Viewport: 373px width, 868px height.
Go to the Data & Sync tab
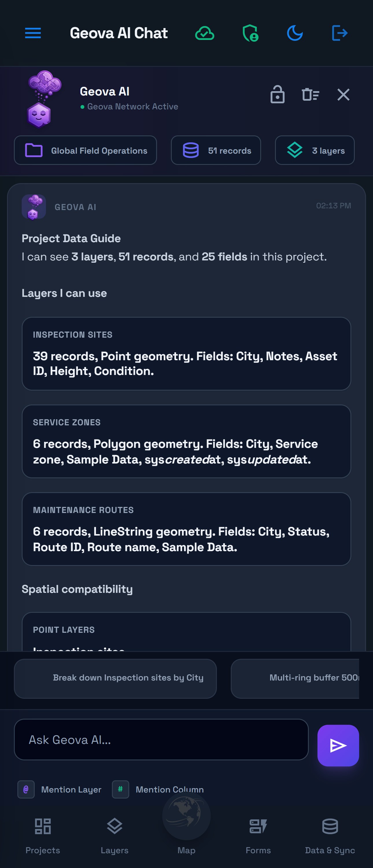point(330,836)
